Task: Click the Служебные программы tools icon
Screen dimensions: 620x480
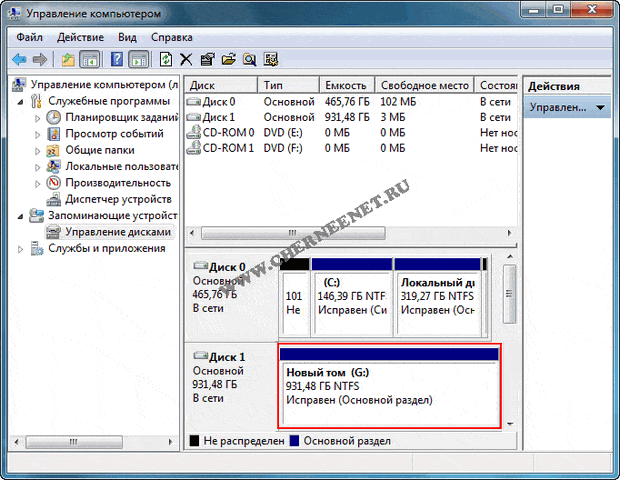Action: point(36,101)
